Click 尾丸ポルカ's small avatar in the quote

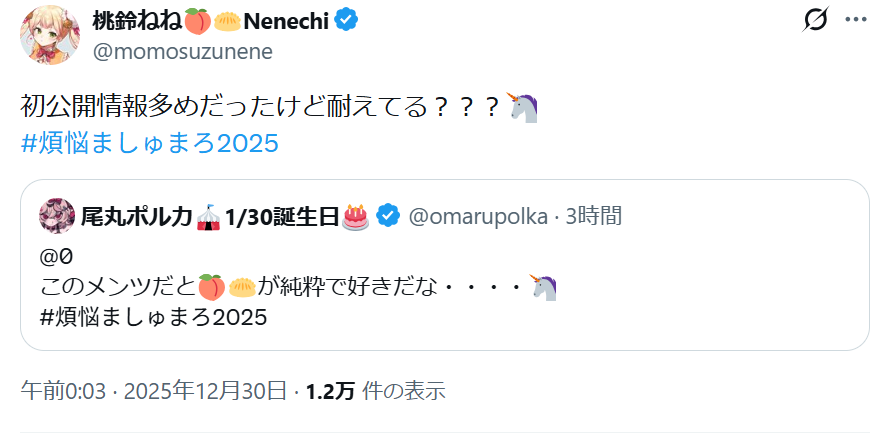coord(58,214)
